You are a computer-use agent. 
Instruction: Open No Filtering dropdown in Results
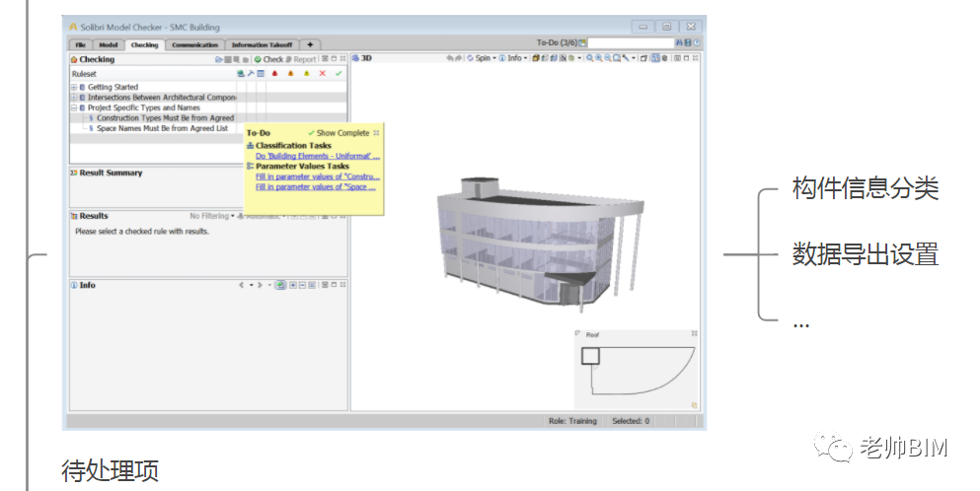point(212,216)
